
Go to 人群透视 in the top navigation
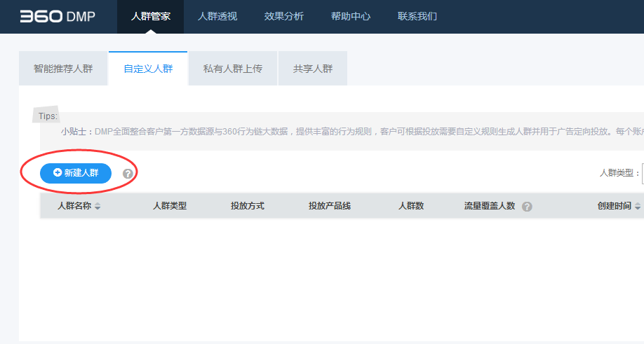[x=217, y=17]
